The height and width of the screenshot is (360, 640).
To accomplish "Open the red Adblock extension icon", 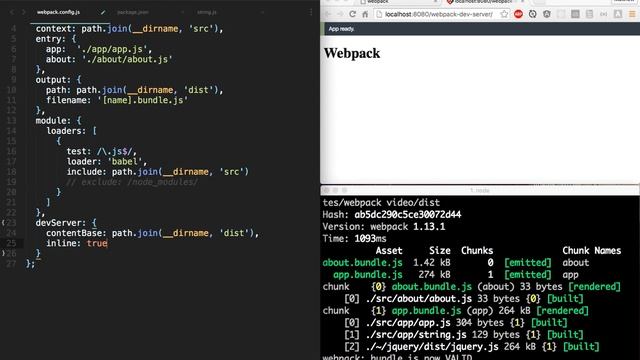I will (518, 14).
